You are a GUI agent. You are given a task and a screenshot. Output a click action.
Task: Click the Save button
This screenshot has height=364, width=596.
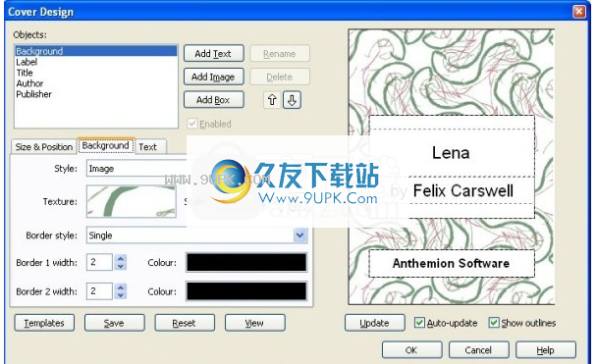click(x=115, y=323)
